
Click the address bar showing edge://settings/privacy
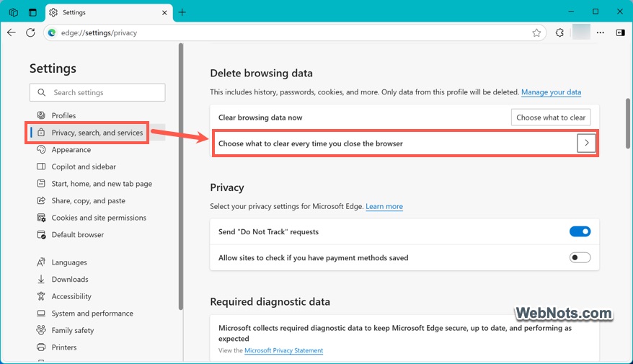point(295,32)
